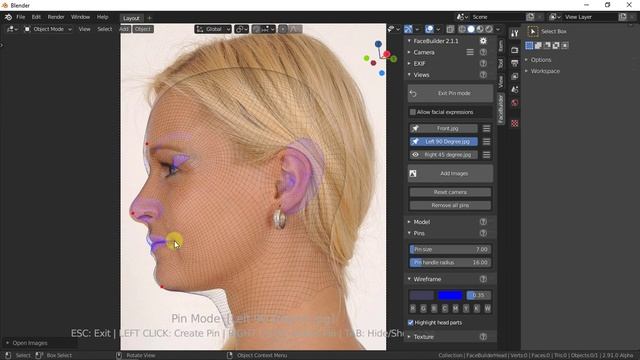Click the Exit Pin mode button

pos(450,93)
